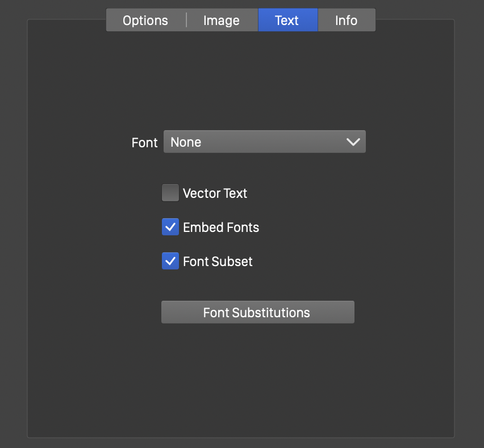Uncheck the Embed Fonts checkbox

170,227
